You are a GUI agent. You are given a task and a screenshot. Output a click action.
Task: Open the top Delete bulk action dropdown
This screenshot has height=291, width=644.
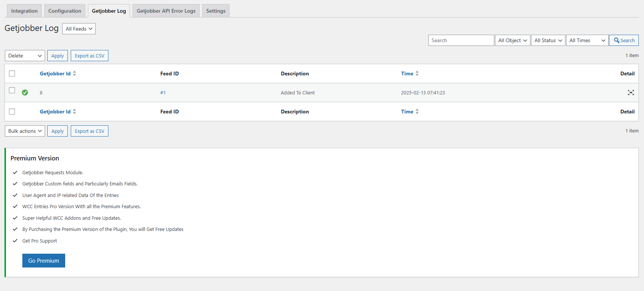pyautogui.click(x=25, y=56)
